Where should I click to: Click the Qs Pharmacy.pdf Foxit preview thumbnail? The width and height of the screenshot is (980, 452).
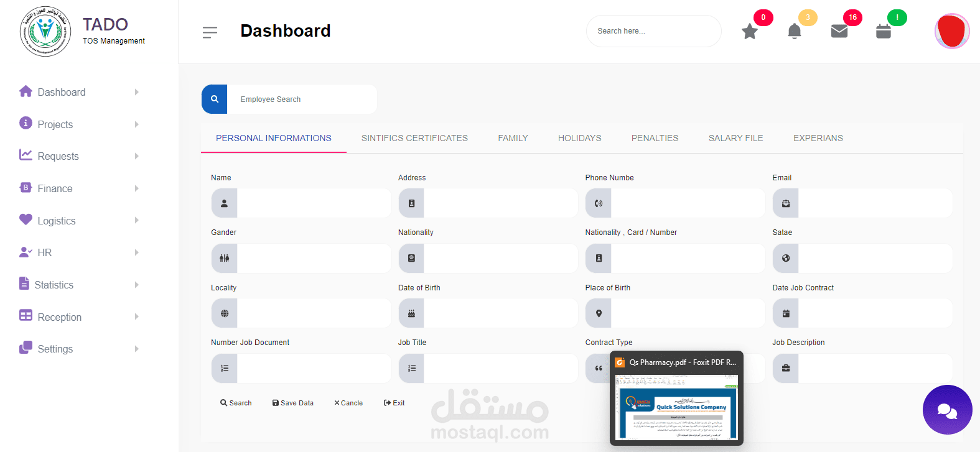tap(676, 407)
